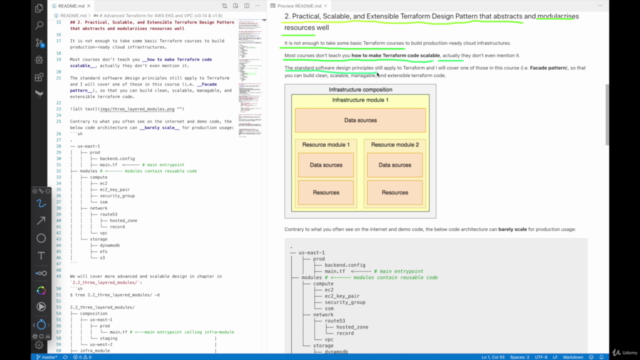Select the arrow annotation tool
Screen dimensions: 640x360
41,221
